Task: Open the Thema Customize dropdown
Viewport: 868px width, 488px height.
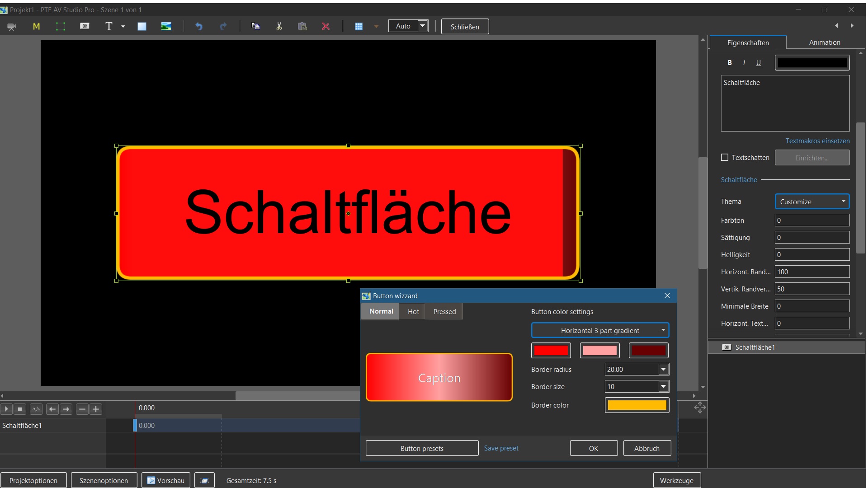Action: [x=812, y=202]
